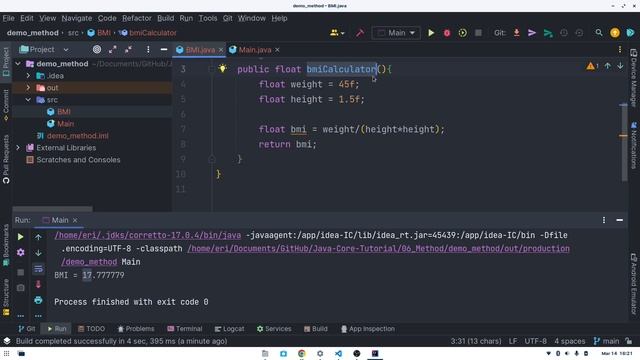Select Main class in project tree
Screen dimensions: 640x360
[x=65, y=123]
